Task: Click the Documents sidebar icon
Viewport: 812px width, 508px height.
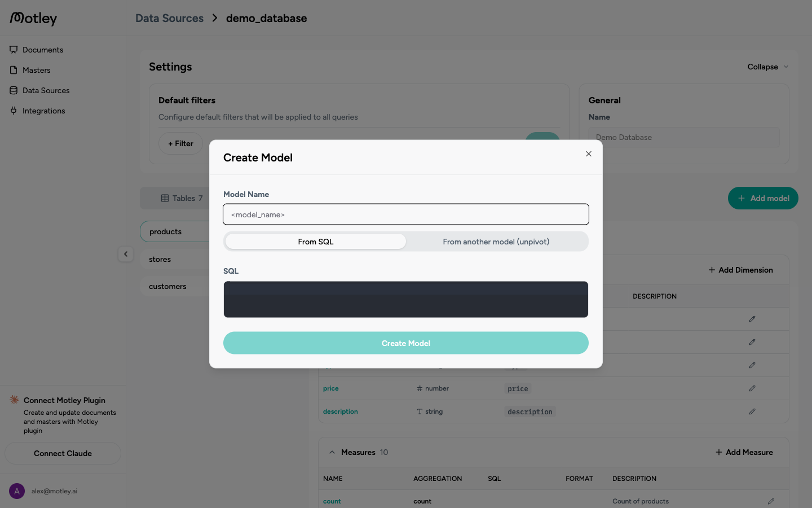Action: [14, 50]
